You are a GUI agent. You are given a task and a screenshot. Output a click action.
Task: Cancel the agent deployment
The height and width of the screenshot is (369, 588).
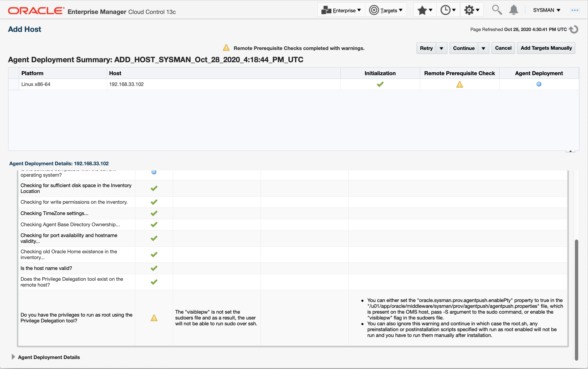click(503, 48)
